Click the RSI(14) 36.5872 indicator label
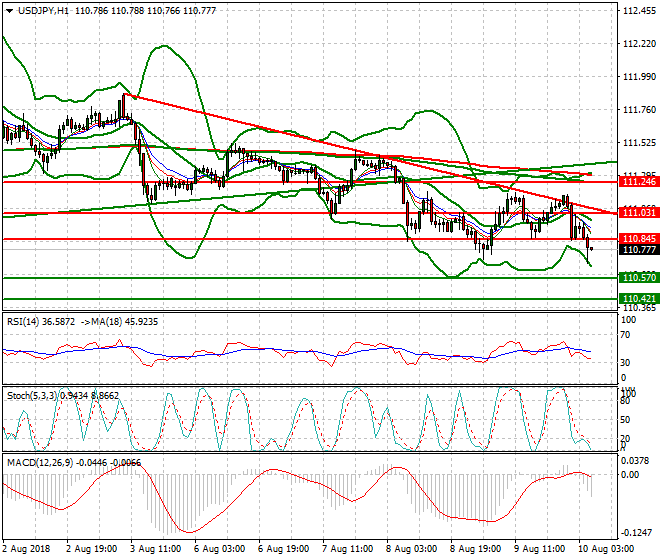This screenshot has height=560, width=660. pos(41,322)
